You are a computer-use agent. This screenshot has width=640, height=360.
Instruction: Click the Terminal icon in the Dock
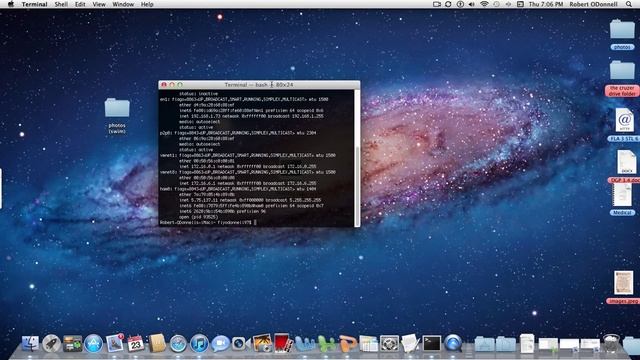432,343
